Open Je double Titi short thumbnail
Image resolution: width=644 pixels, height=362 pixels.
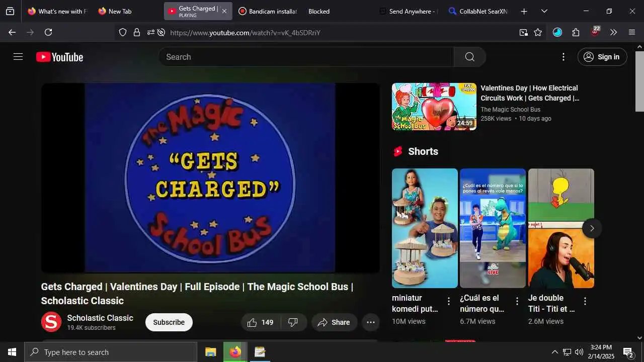[x=561, y=228]
